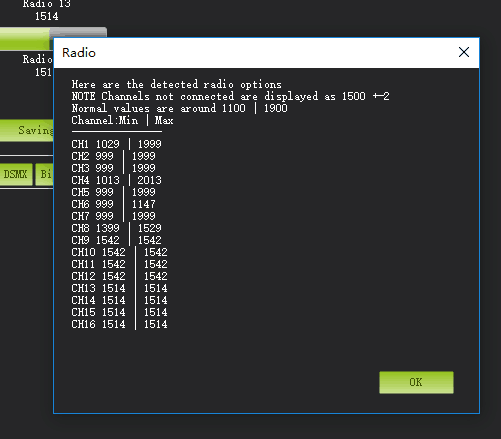Image resolution: width=501 pixels, height=439 pixels.
Task: Click the 'Here are the detected radio options' line
Action: (176, 84)
